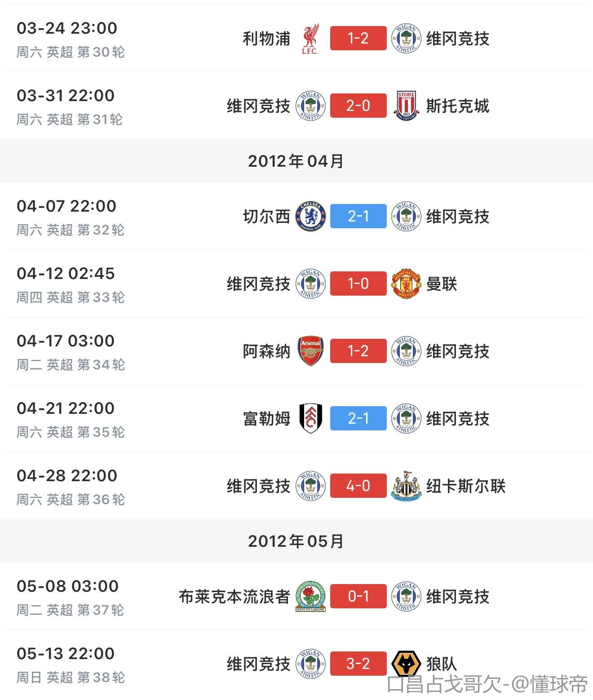Click the 3-2 score against Wolves
The image size is (593, 700).
tap(358, 664)
